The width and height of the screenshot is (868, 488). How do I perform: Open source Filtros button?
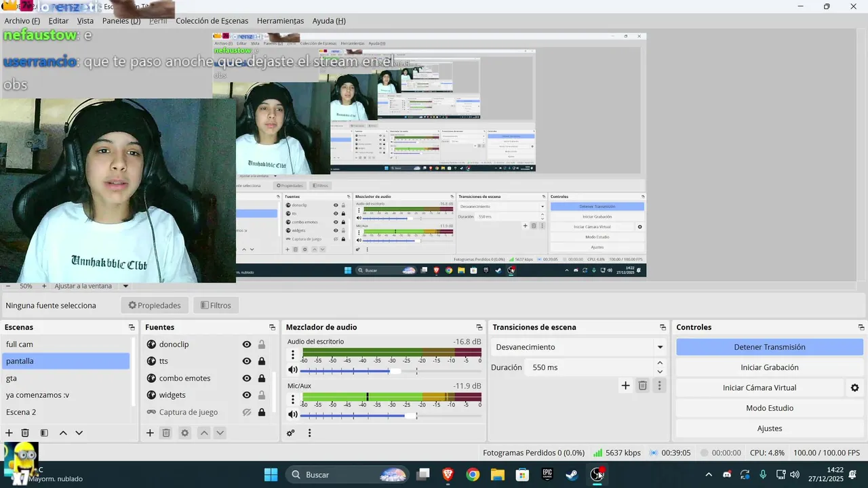(216, 306)
